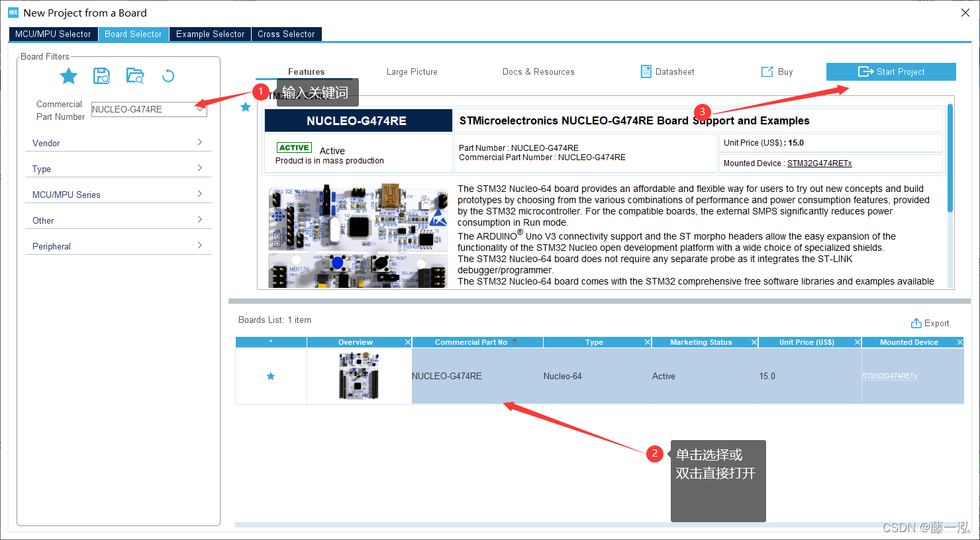
Task: Reset all board filters
Action: [168, 76]
